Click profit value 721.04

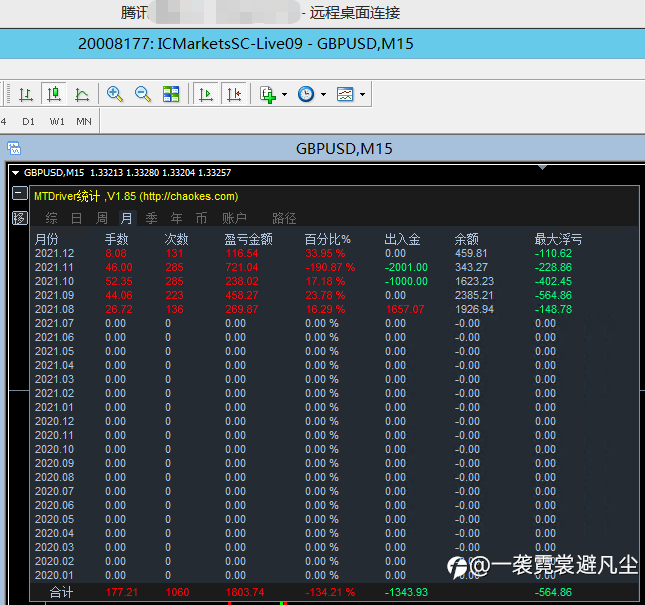(242, 267)
